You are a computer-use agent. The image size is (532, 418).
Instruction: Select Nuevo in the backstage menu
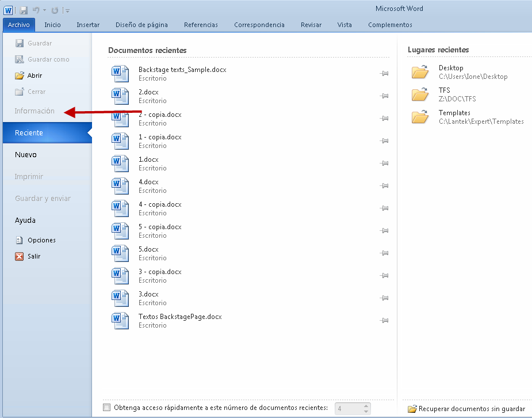[x=26, y=155]
